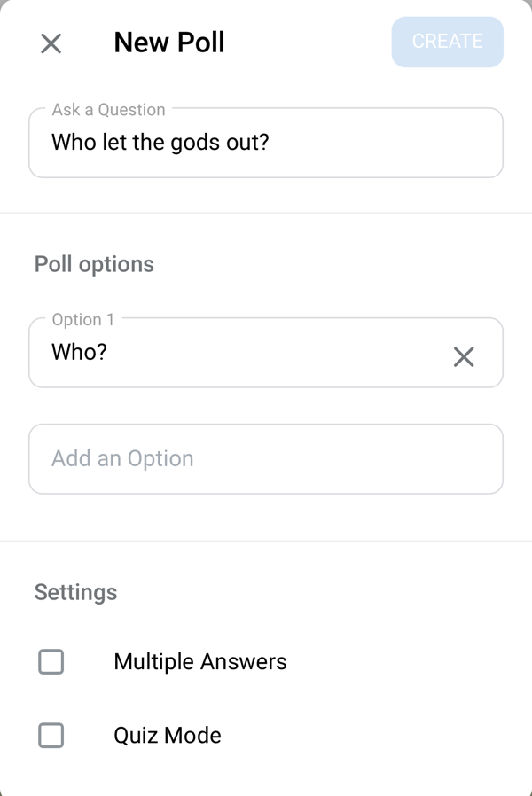Viewport: 532px width, 796px height.
Task: Focus the Ask a Question field
Action: click(x=266, y=143)
